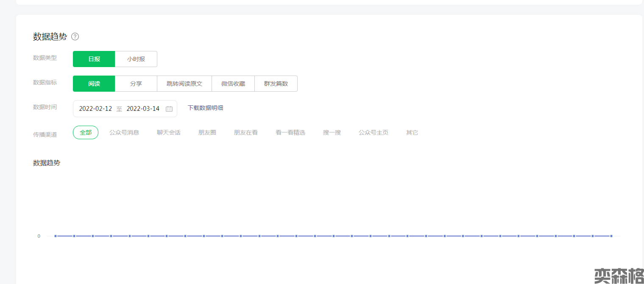Filter by 朋友圈 channel
644x284 pixels.
point(207,132)
